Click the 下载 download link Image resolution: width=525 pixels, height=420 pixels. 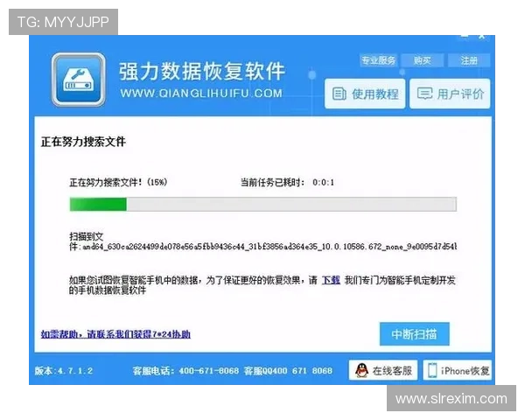click(331, 280)
